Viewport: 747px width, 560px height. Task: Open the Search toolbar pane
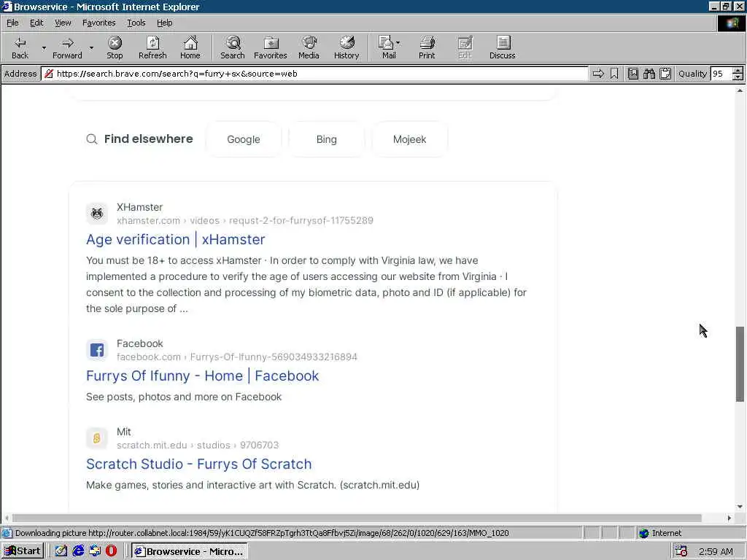(x=233, y=47)
